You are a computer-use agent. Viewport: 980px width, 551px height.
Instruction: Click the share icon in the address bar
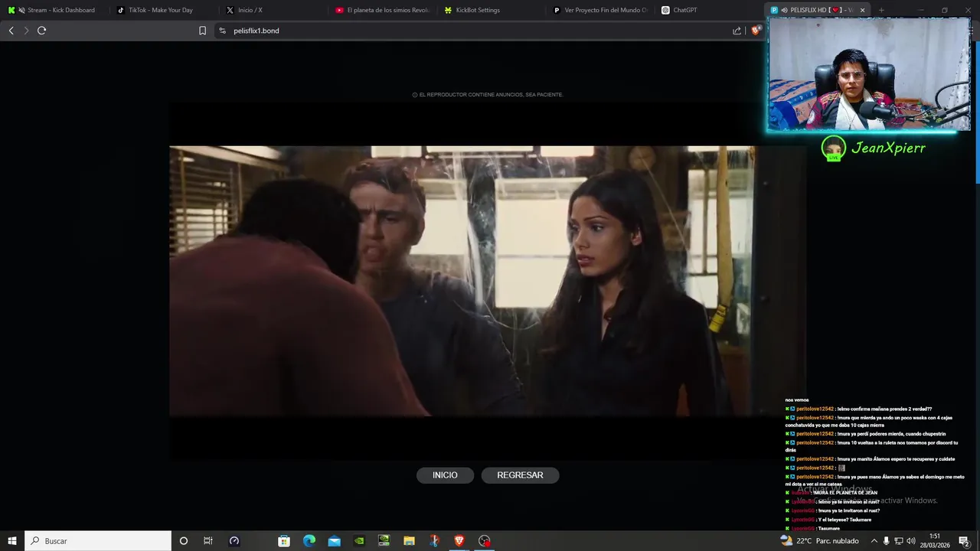click(737, 31)
